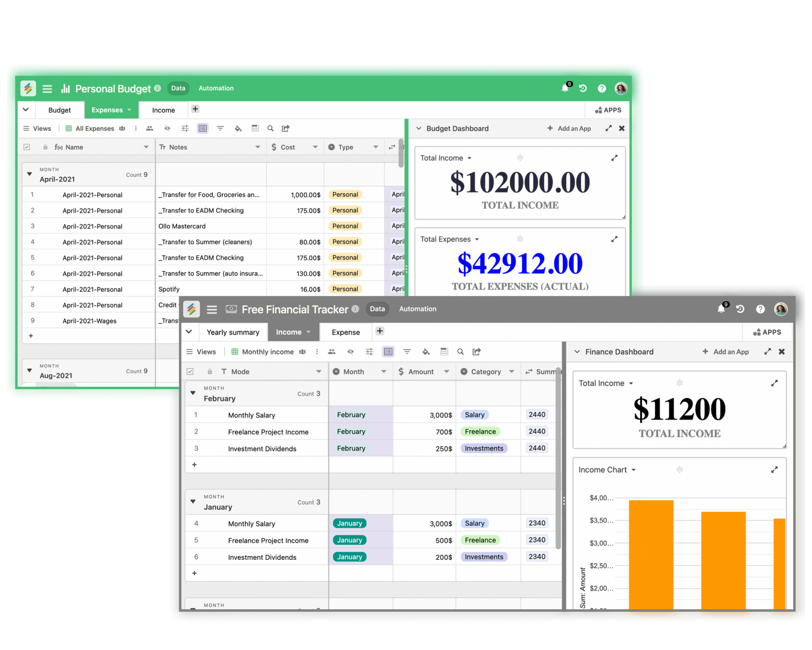Collapse the February month group
The width and height of the screenshot is (812, 650).
[193, 393]
